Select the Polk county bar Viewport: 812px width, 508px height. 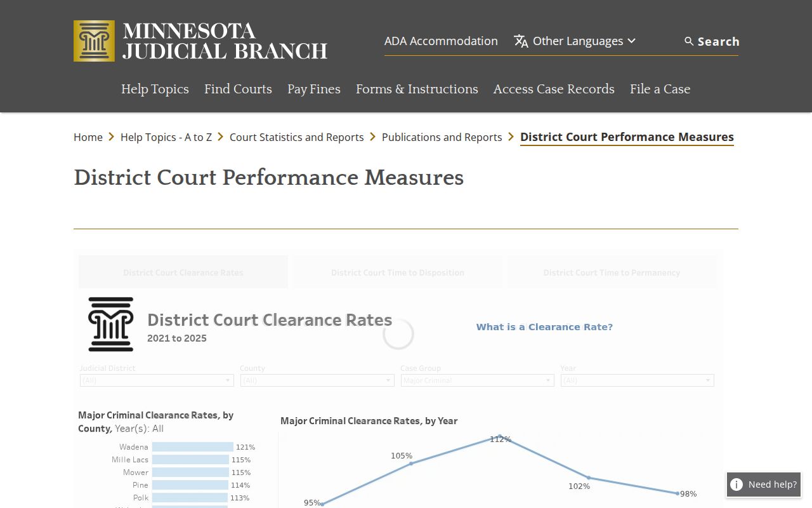coord(190,498)
